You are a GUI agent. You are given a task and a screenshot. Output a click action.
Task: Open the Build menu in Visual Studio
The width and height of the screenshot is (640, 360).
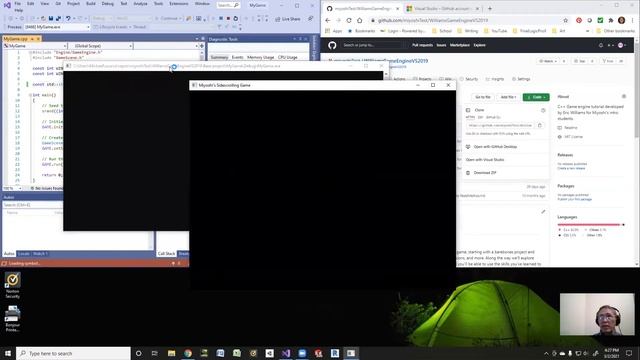tap(91, 4)
